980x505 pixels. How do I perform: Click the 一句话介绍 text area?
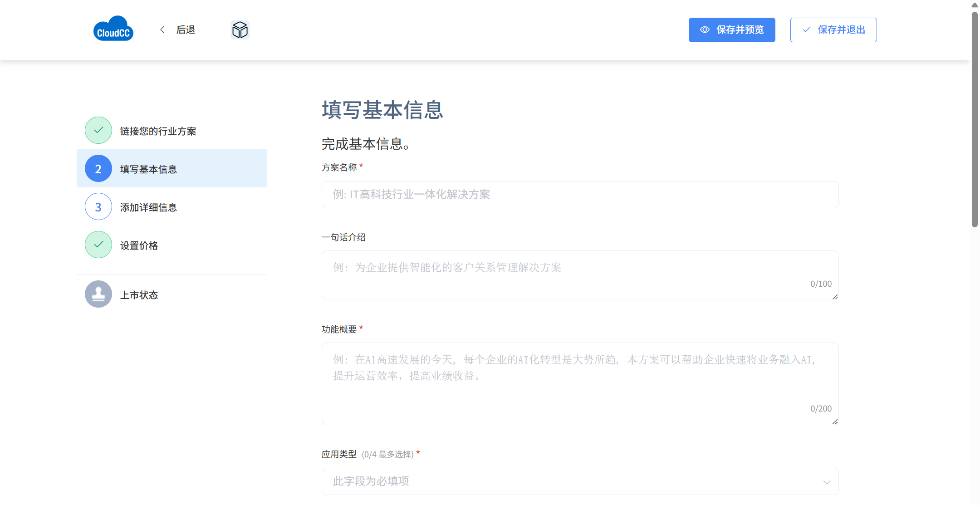[x=580, y=275]
